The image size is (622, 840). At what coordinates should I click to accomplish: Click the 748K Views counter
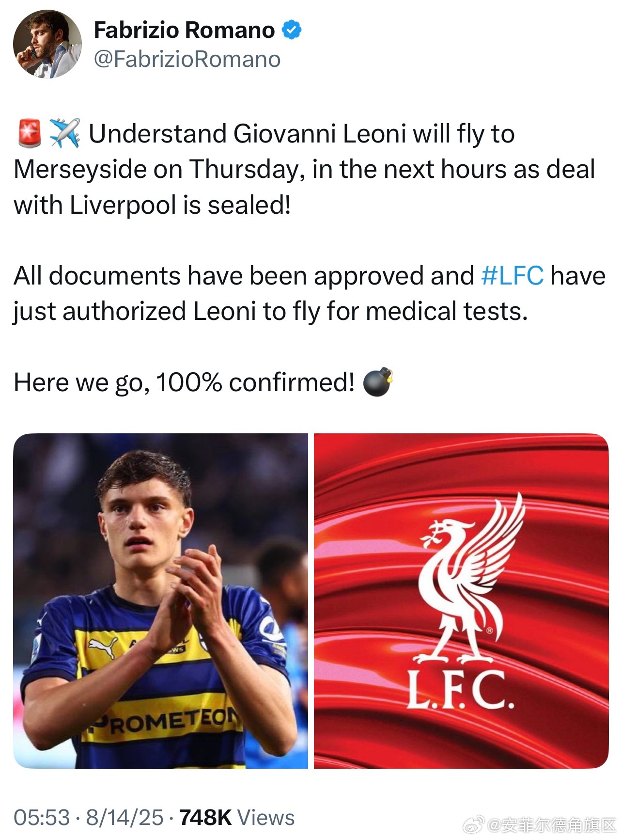click(237, 817)
